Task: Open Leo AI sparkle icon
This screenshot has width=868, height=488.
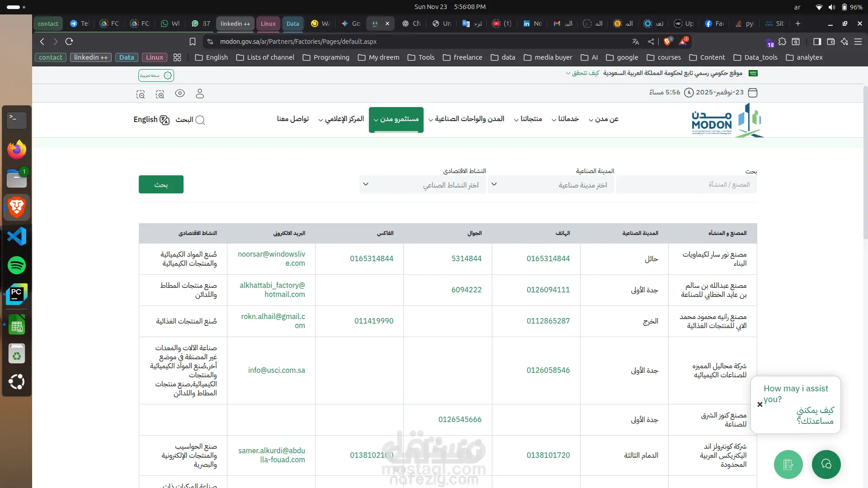Action: tap(844, 42)
